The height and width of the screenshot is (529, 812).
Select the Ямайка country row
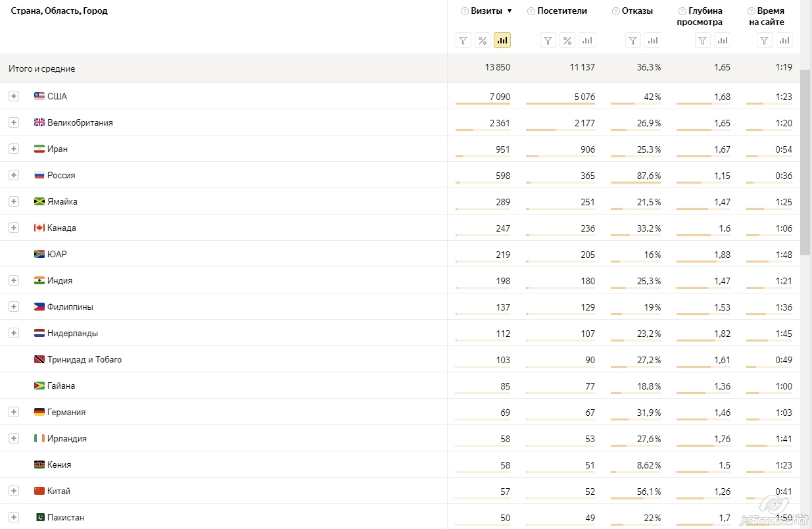tap(62, 202)
